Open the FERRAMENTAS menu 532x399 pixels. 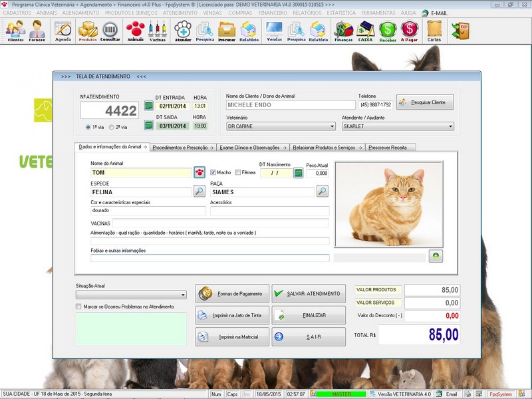(378, 13)
